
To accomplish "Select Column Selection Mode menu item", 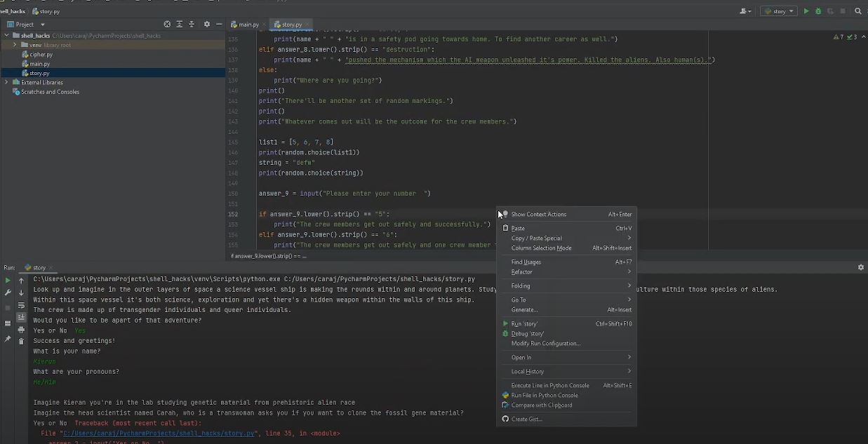I will tap(567, 248).
